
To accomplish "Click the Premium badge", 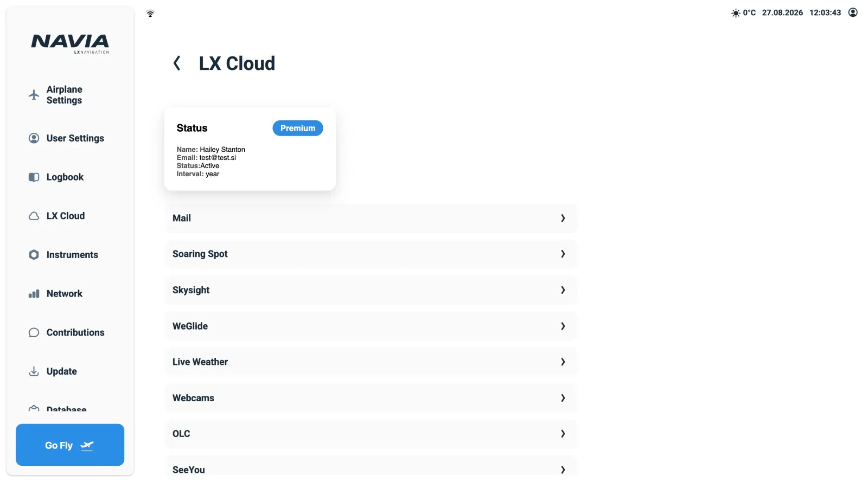I will (x=298, y=128).
